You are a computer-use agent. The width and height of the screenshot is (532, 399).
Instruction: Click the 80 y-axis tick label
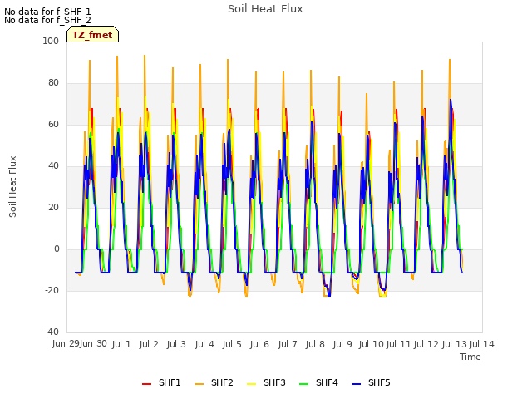pyautogui.click(x=53, y=83)
